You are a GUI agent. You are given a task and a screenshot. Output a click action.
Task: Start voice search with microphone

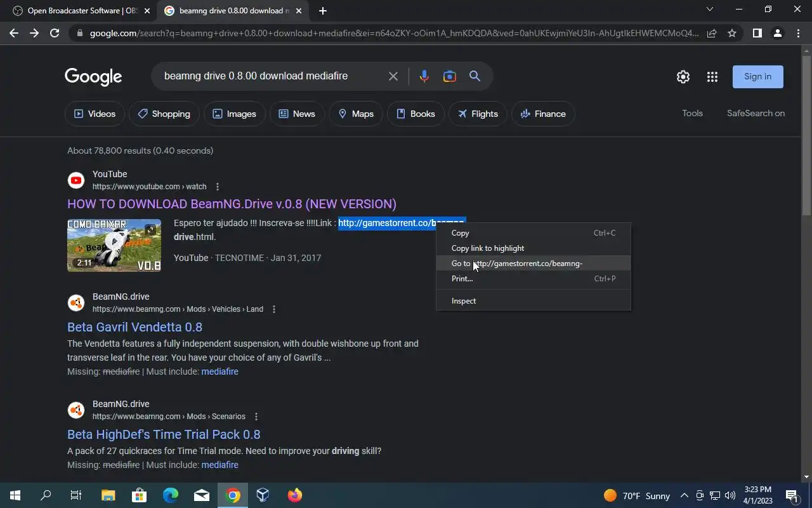click(x=424, y=76)
